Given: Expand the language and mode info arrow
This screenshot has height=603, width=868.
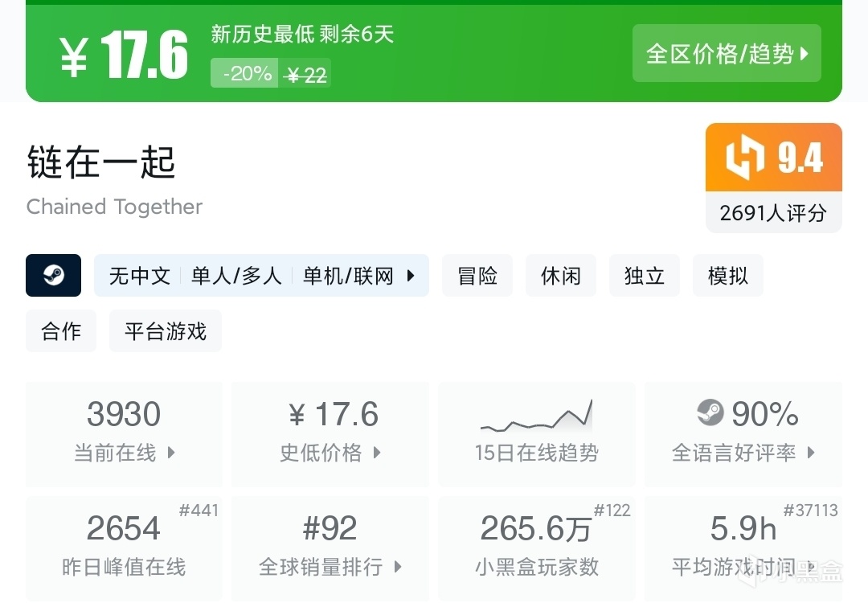Looking at the screenshot, I should coord(411,276).
